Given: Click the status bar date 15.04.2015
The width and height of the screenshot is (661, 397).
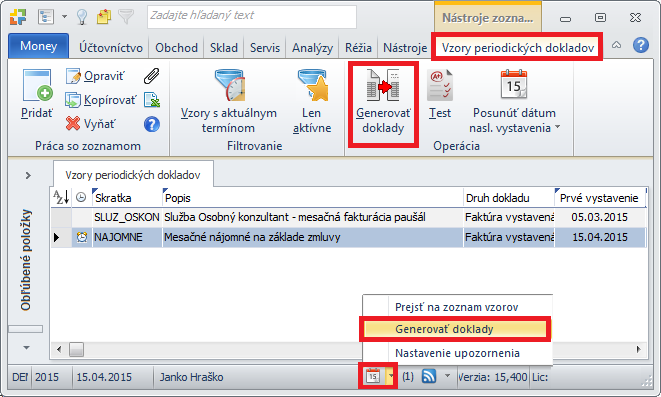Looking at the screenshot, I should point(104,377).
